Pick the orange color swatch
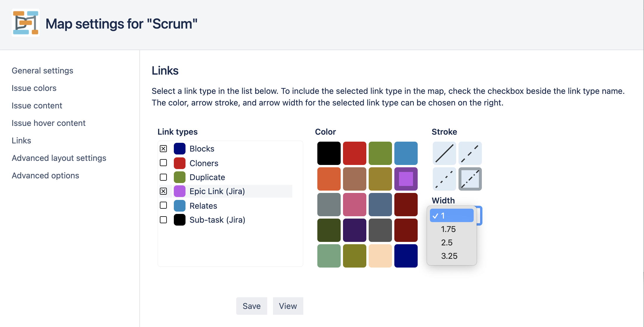 tap(329, 179)
